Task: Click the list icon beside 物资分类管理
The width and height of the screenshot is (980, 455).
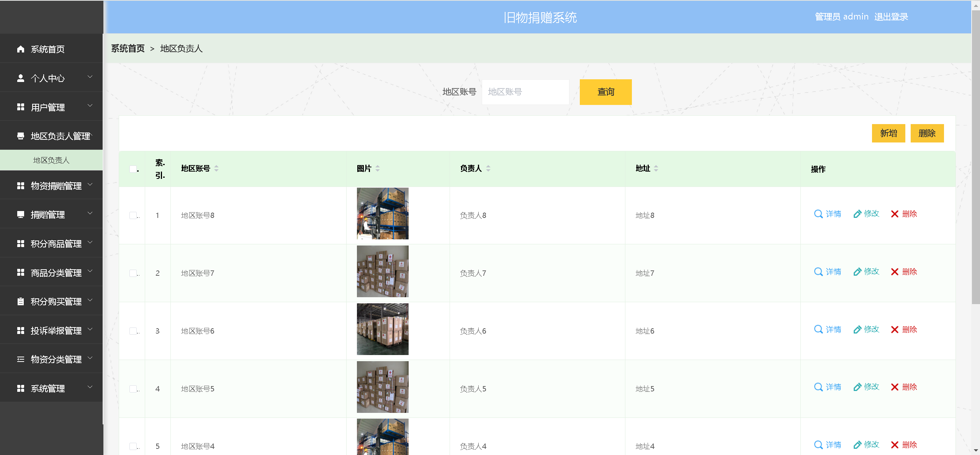Action: point(21,359)
